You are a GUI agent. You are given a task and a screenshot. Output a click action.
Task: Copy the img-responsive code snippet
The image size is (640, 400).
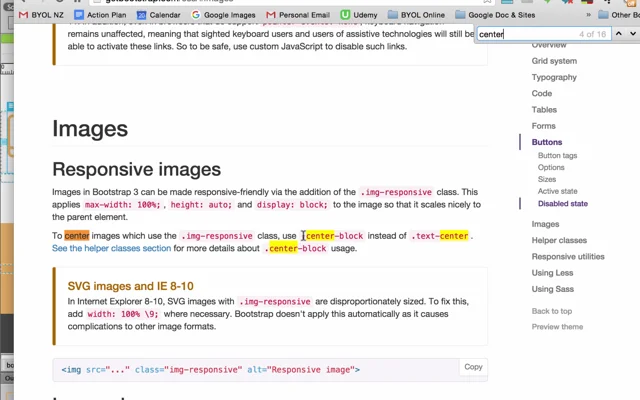pos(473,367)
